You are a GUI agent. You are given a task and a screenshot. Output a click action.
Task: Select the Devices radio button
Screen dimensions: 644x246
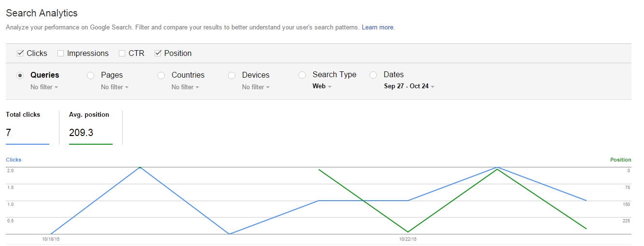[231, 75]
